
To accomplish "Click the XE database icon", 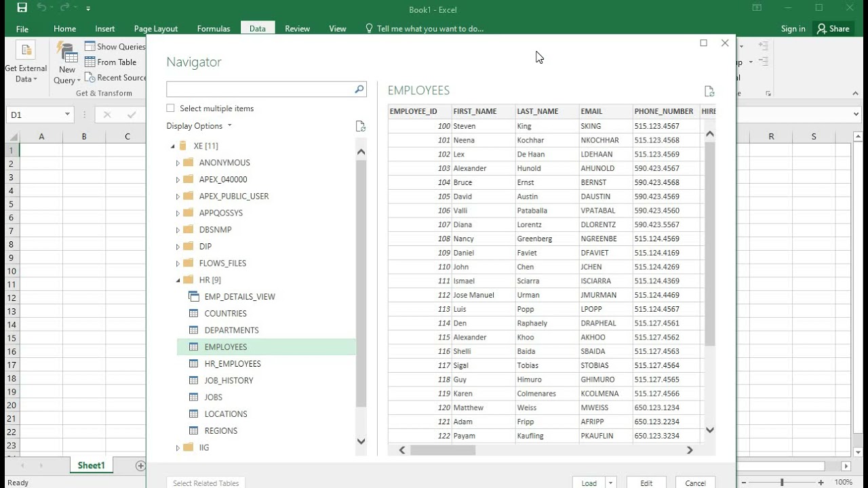I will click(x=182, y=146).
